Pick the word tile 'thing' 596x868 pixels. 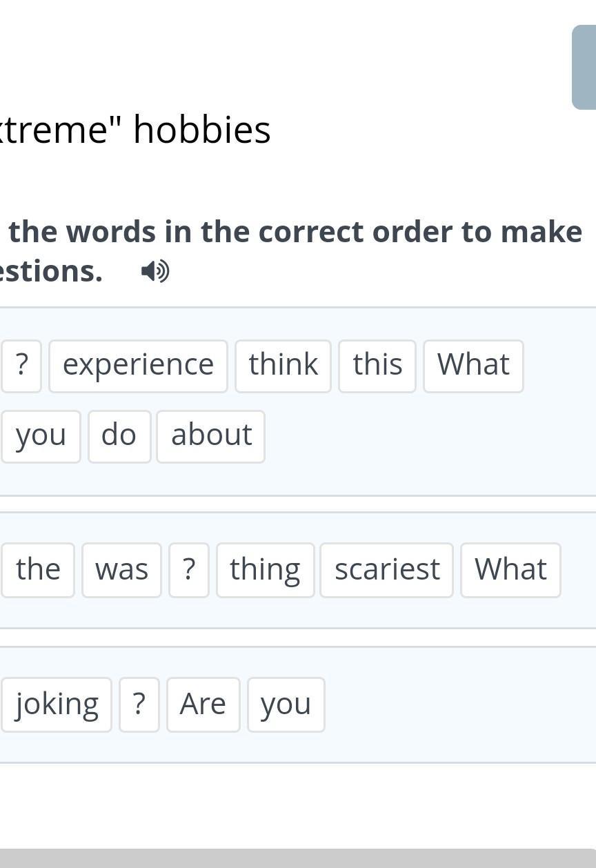click(x=265, y=570)
